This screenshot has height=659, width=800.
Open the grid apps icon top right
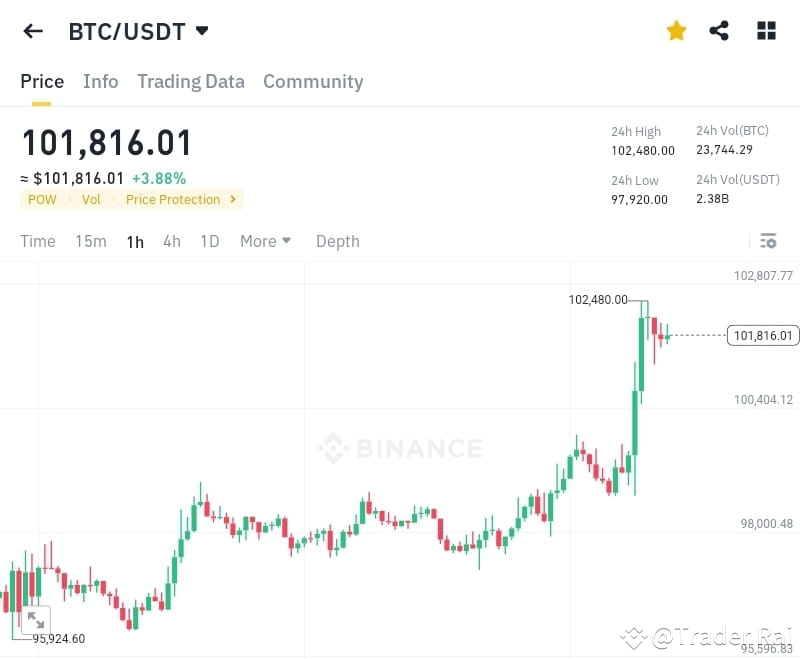766,31
